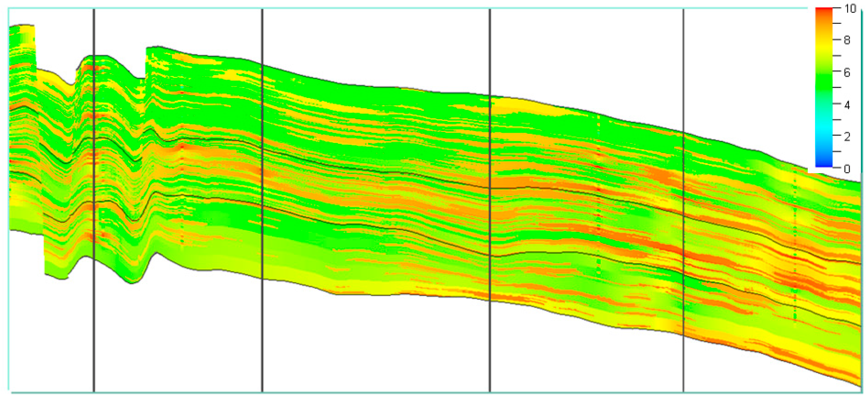Click the "6" label on color scale
Image resolution: width=868 pixels, height=399 pixels.
click(847, 72)
